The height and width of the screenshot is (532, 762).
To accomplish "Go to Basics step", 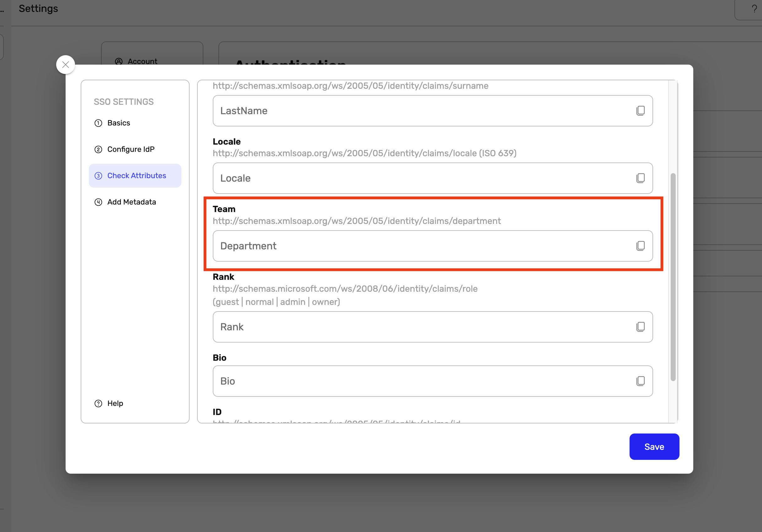I will pos(119,123).
